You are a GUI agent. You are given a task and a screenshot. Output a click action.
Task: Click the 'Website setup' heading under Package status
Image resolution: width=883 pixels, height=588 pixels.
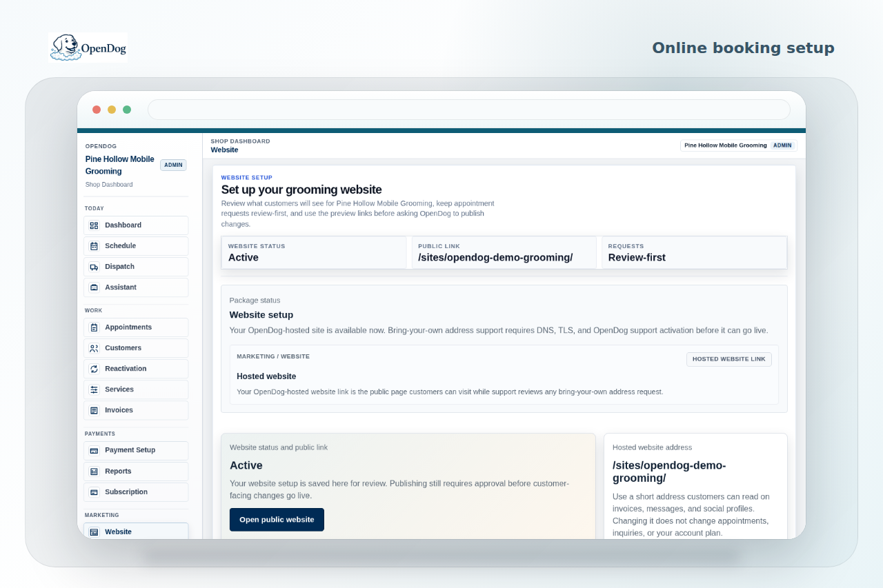(261, 315)
